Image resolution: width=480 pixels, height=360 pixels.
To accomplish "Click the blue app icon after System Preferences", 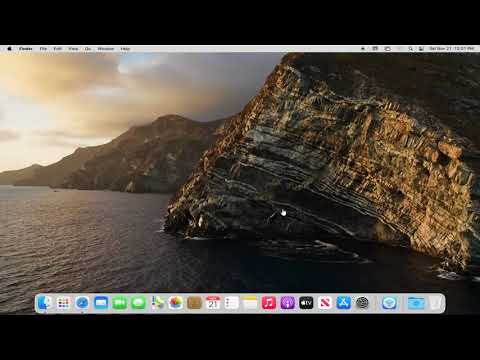I will click(389, 303).
